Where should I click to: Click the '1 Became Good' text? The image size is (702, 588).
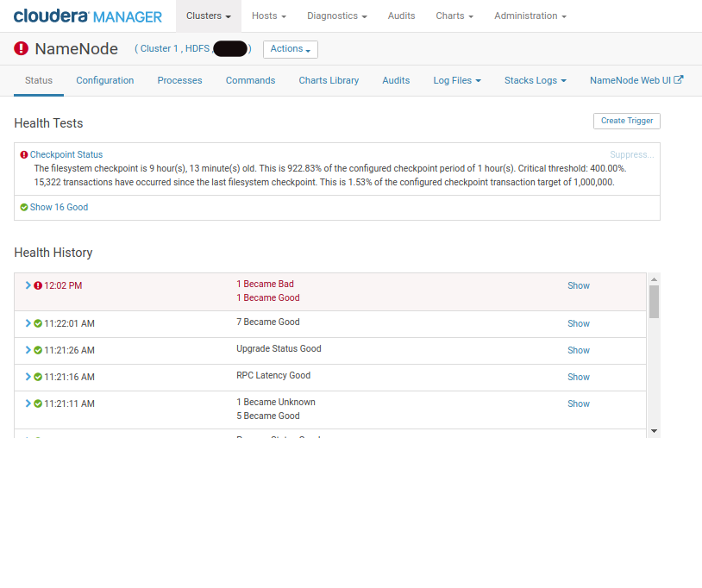point(268,298)
